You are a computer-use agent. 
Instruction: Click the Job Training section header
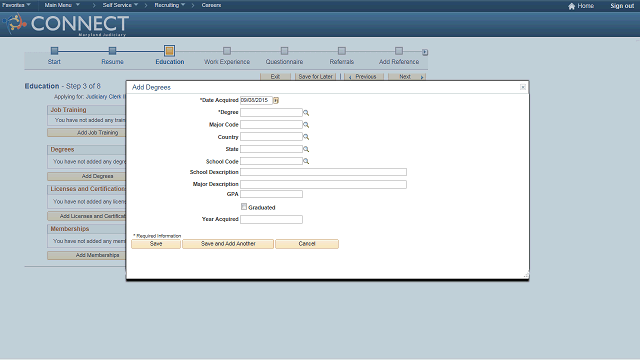pyautogui.click(x=69, y=110)
